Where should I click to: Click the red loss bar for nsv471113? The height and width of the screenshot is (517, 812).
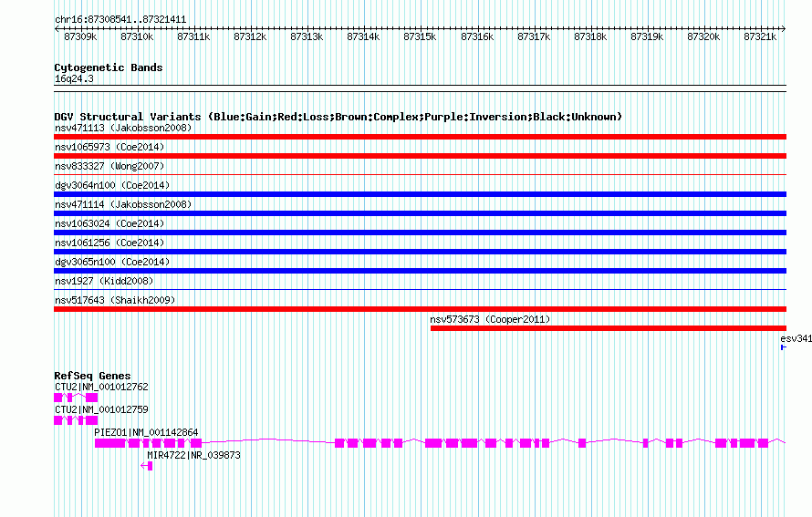(420, 137)
